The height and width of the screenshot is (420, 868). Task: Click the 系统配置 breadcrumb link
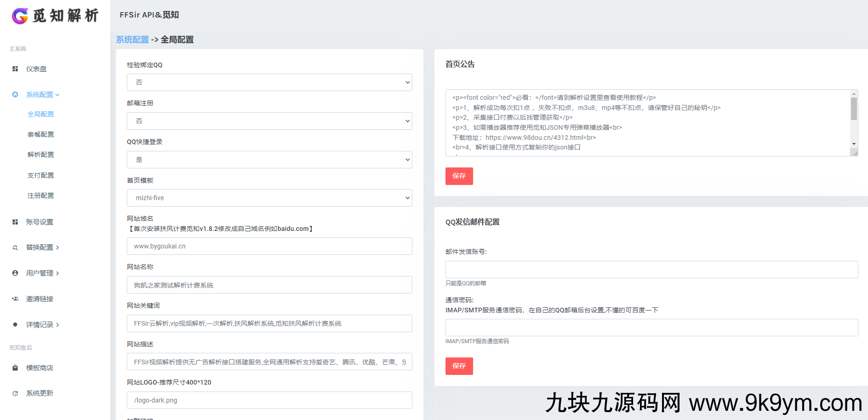point(133,40)
